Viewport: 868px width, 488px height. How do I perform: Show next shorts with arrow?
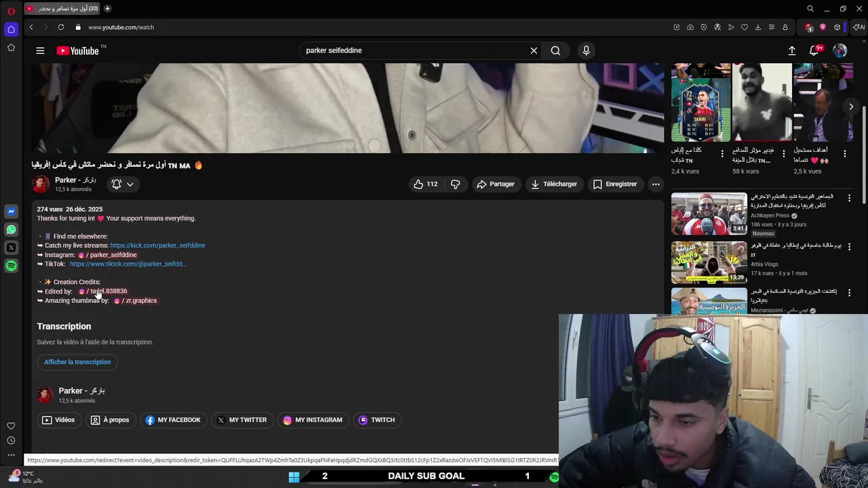point(851,106)
